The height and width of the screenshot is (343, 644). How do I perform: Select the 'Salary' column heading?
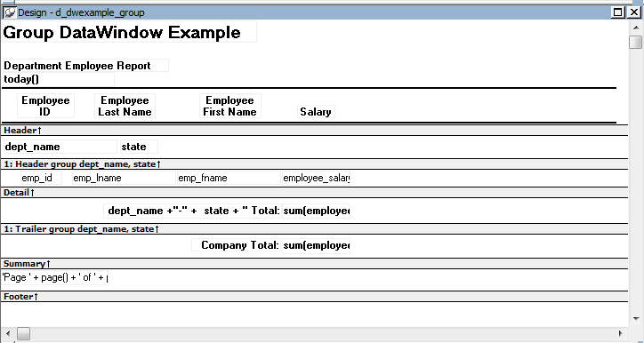[316, 112]
